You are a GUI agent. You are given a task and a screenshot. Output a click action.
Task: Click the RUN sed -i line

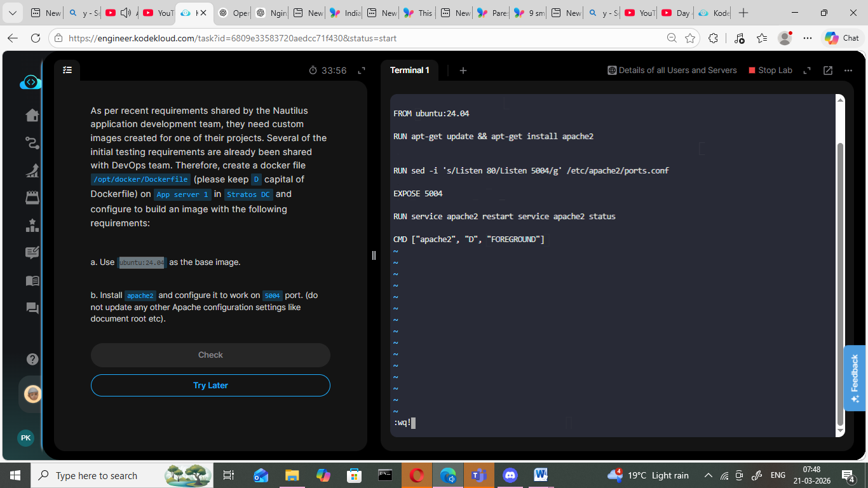(531, 171)
